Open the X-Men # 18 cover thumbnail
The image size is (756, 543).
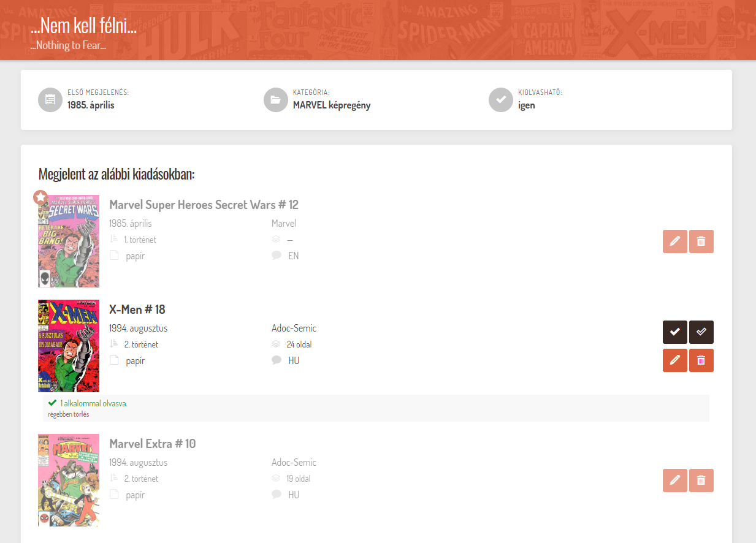(x=69, y=346)
